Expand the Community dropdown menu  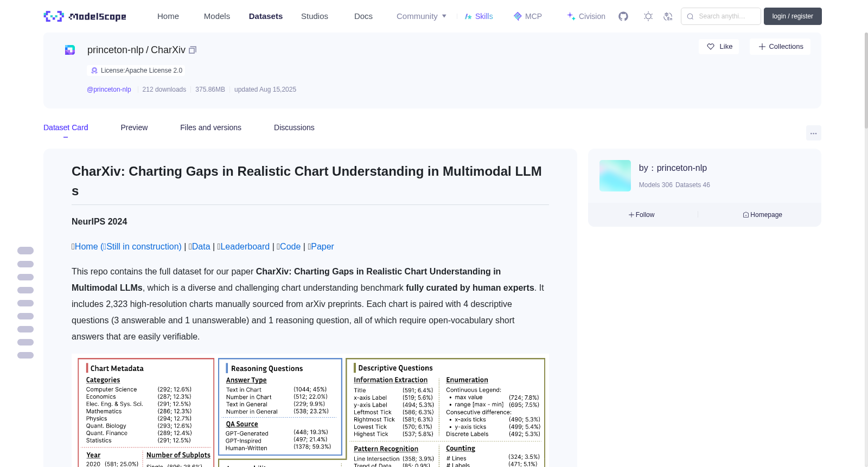(x=422, y=16)
